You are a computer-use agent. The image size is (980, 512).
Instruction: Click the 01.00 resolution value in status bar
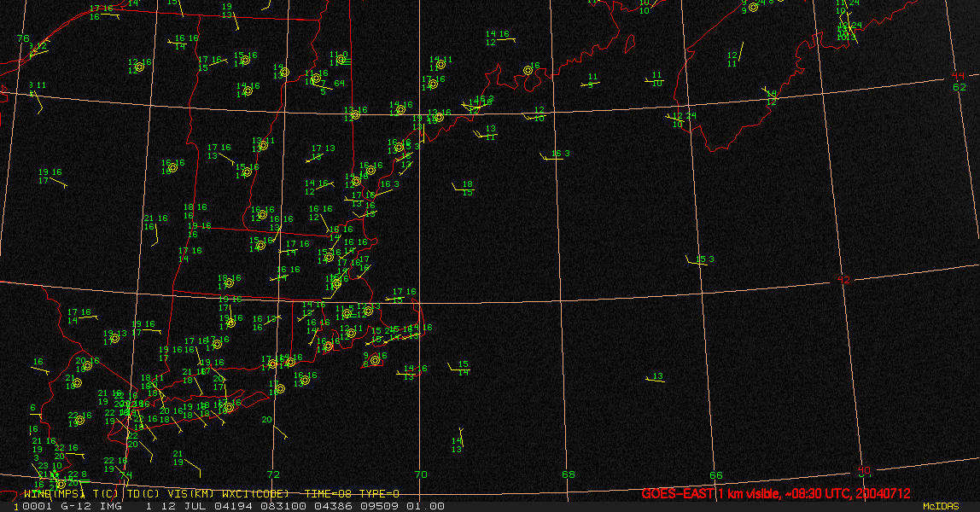click(x=425, y=506)
